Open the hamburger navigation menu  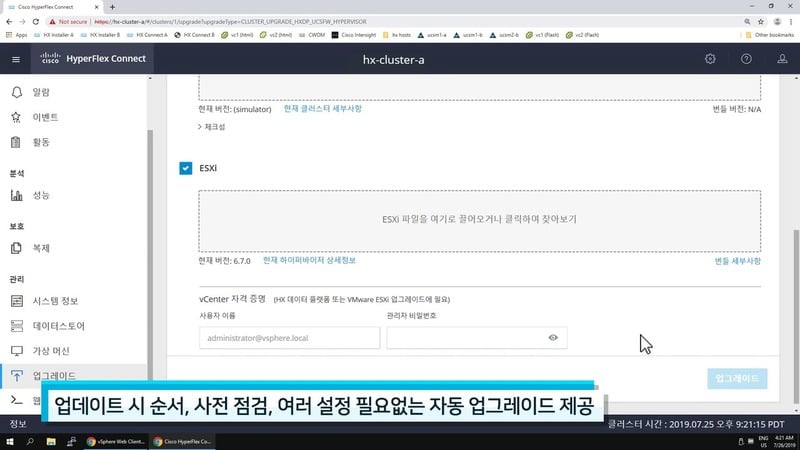[16, 59]
